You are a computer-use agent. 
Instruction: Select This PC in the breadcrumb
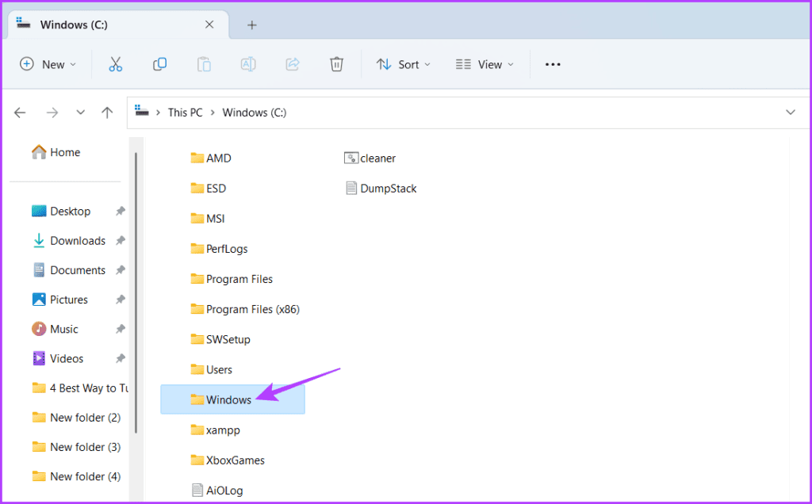(x=185, y=113)
